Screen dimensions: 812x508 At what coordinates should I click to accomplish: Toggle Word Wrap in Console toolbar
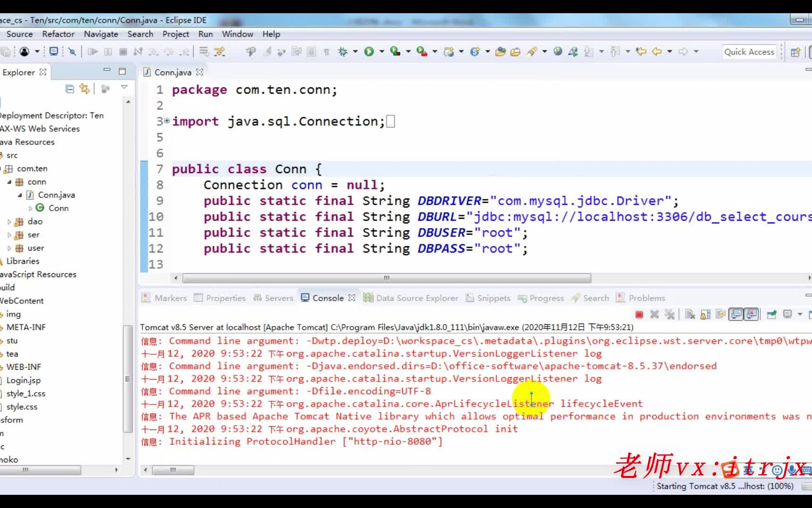pos(720,314)
